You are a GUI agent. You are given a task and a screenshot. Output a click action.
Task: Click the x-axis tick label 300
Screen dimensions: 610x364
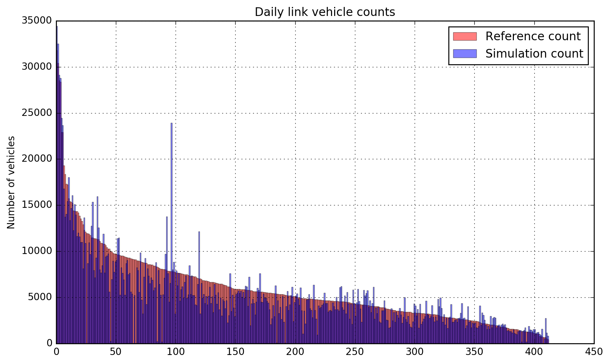coord(415,352)
